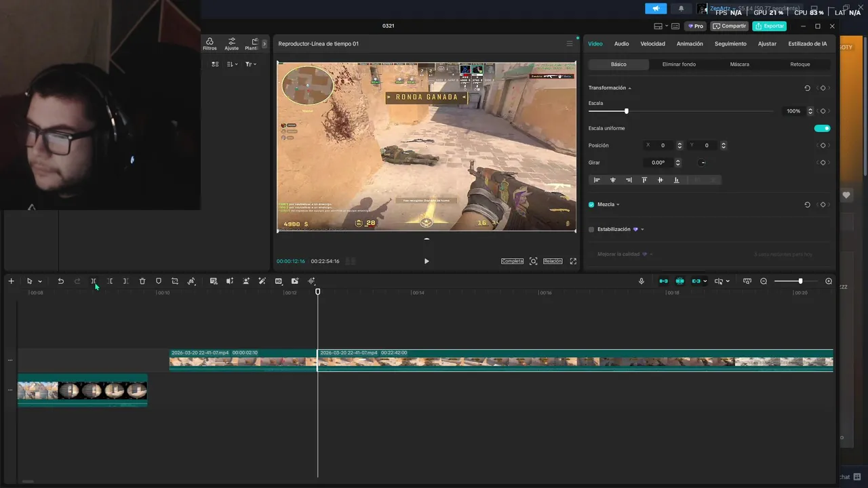
Task: Split the clip at the playhead
Action: 94,281
